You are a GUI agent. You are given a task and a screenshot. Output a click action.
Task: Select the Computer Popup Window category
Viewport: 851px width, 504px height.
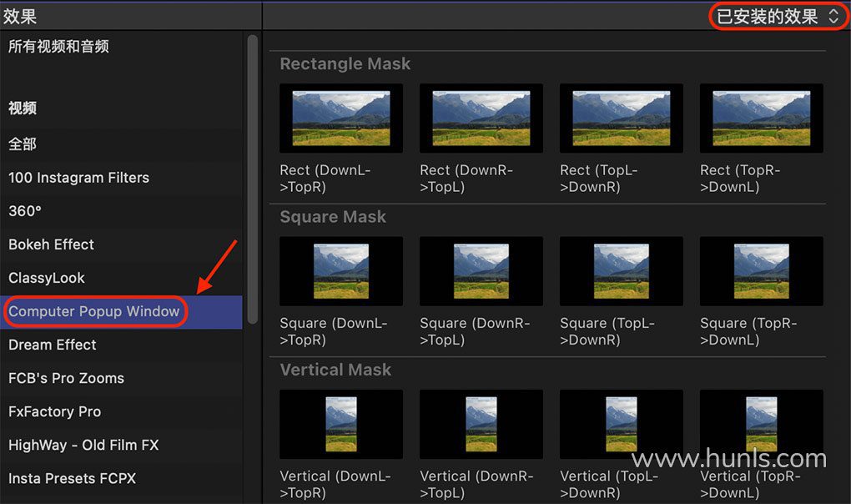point(93,311)
